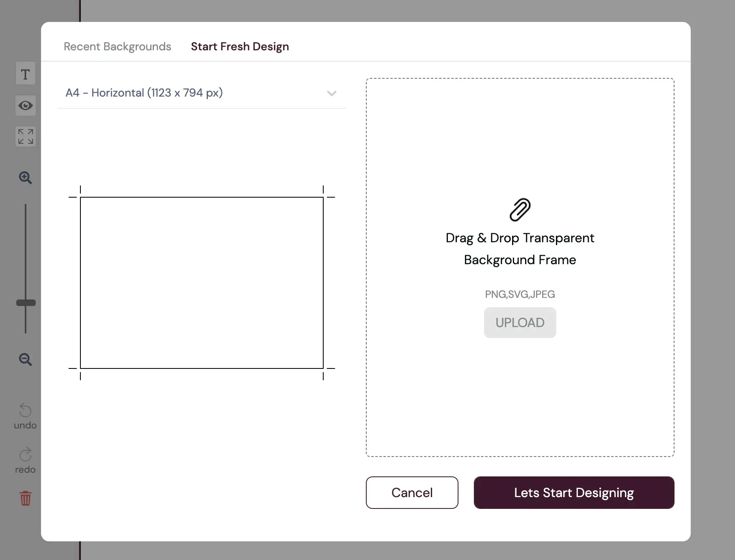Click the undo arrow icon
The width and height of the screenshot is (735, 560).
coord(25,410)
